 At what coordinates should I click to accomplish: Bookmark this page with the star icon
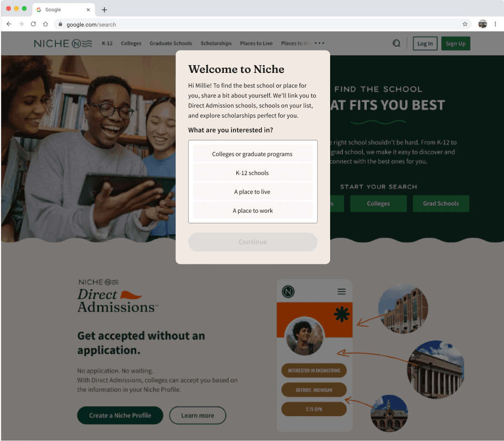point(465,24)
